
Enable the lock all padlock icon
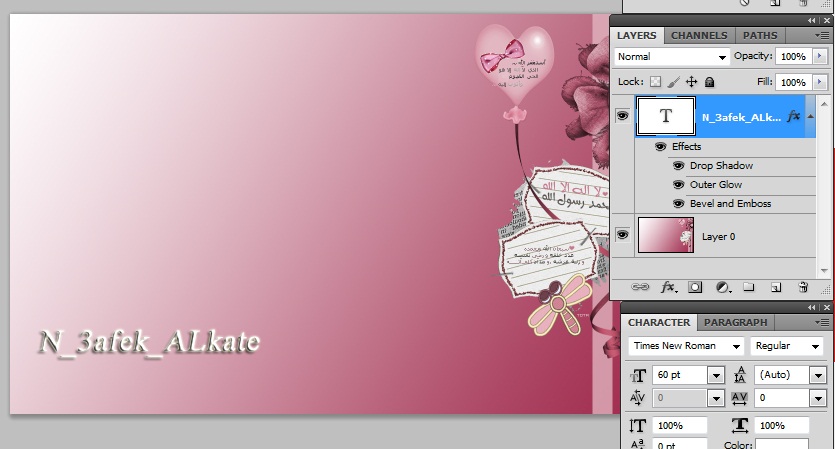[x=709, y=82]
